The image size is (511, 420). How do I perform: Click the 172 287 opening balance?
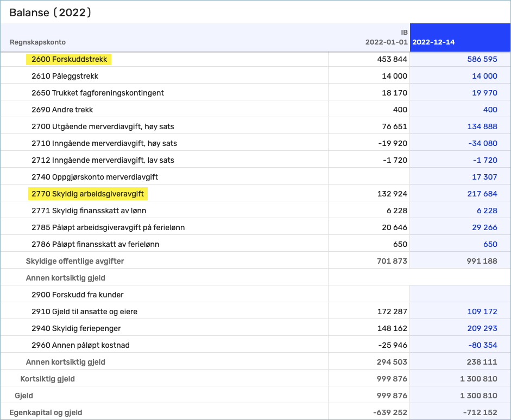(392, 312)
